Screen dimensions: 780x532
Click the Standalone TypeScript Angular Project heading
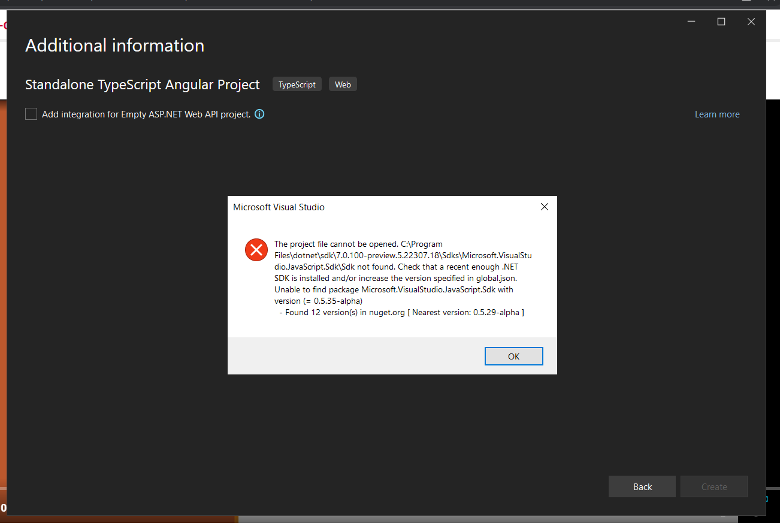tap(142, 84)
